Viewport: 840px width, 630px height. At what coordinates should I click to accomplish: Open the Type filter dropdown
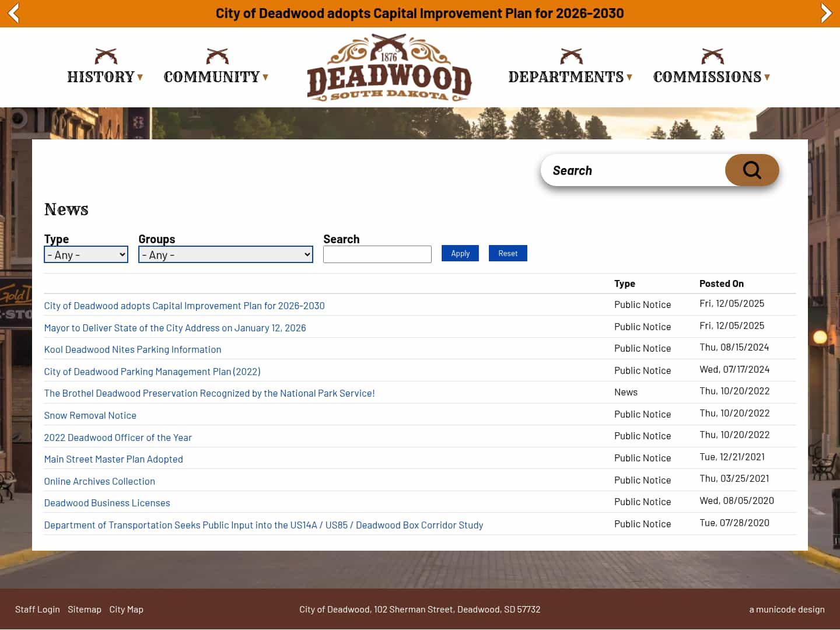[x=86, y=254]
